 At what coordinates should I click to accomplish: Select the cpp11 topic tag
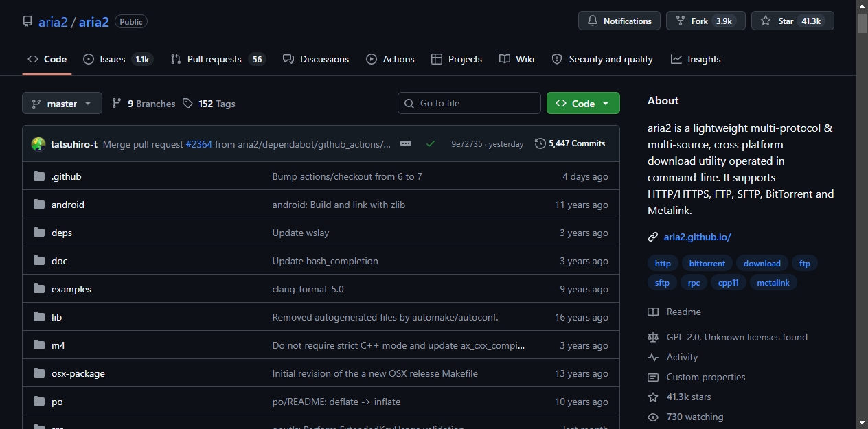point(728,283)
